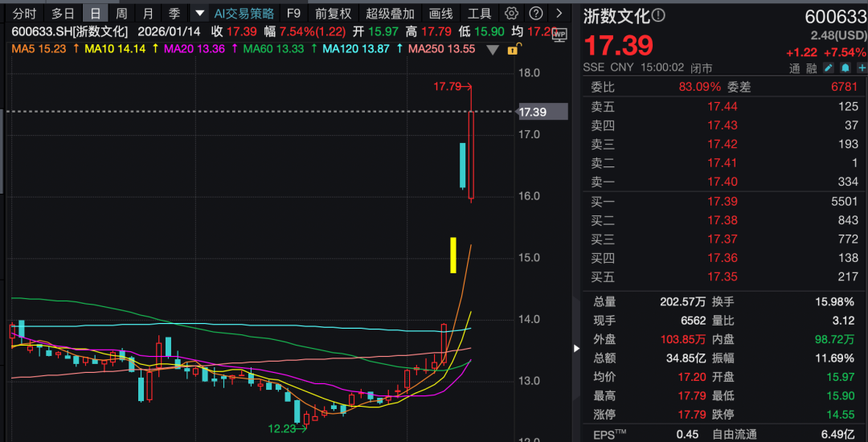Click the MA20 13.36 indicator label
This screenshot has height=442, width=868.
(194, 49)
